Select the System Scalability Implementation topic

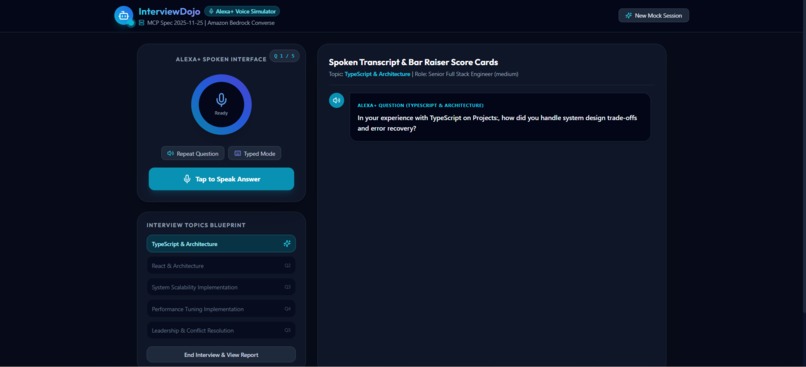221,287
